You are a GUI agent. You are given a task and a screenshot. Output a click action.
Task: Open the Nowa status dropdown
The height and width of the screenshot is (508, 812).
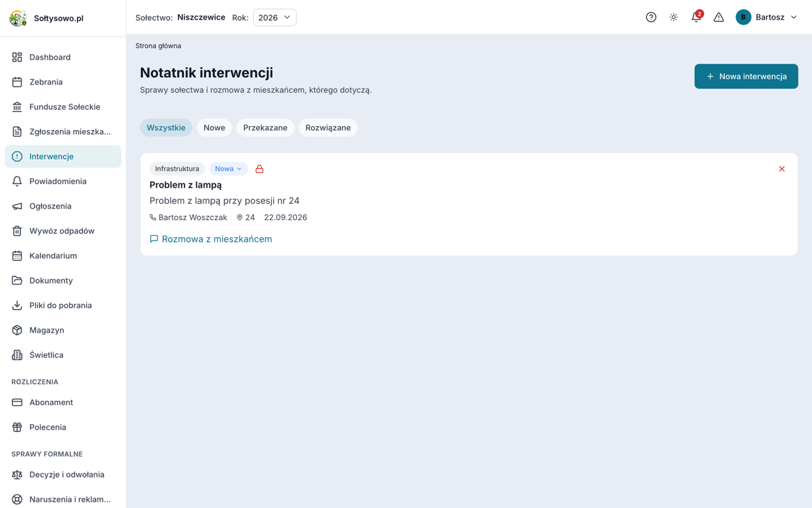click(229, 169)
